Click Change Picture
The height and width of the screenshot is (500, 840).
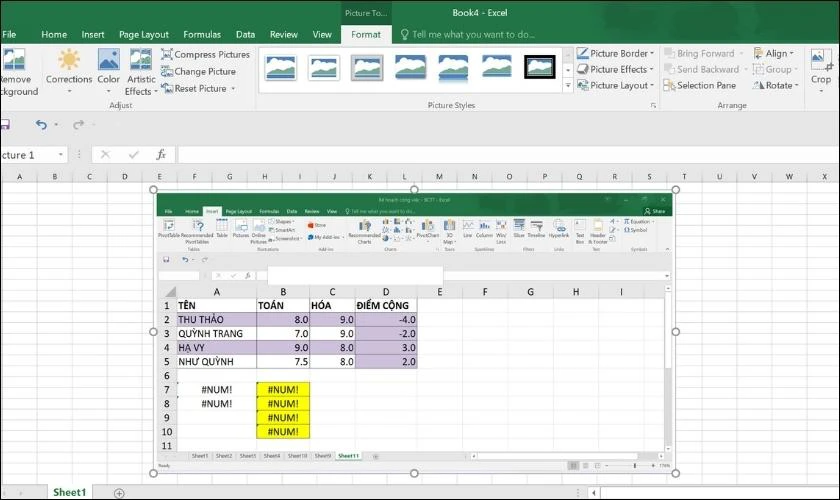click(x=199, y=71)
